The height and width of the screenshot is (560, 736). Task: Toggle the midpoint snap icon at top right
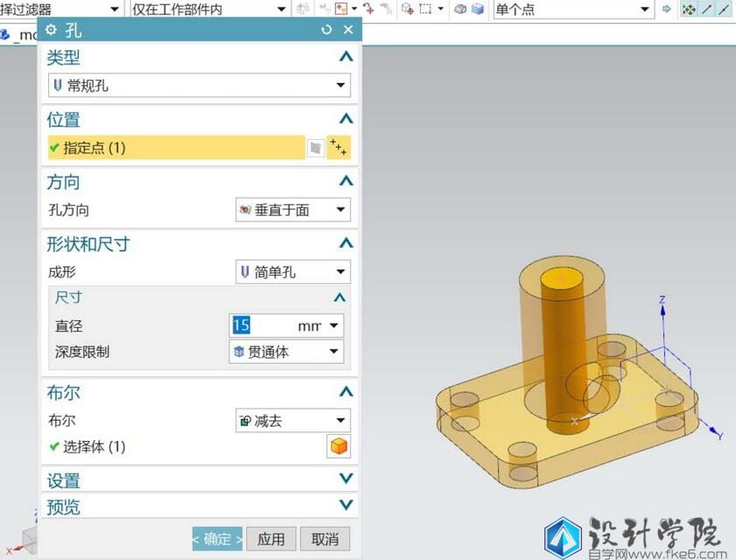tap(724, 9)
